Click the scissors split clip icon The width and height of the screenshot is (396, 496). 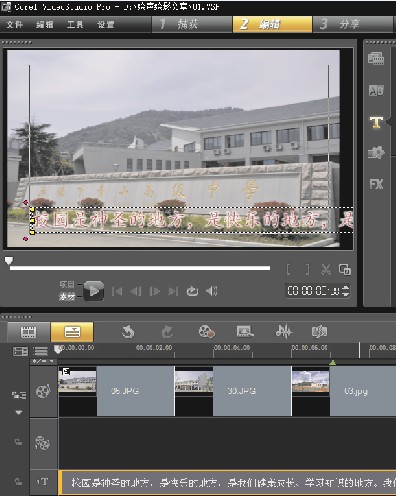point(326,269)
